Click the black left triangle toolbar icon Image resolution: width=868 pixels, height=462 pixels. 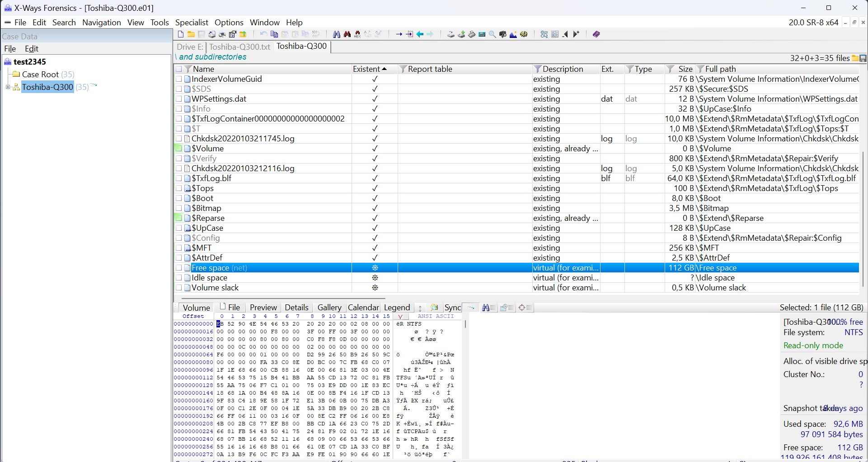565,34
